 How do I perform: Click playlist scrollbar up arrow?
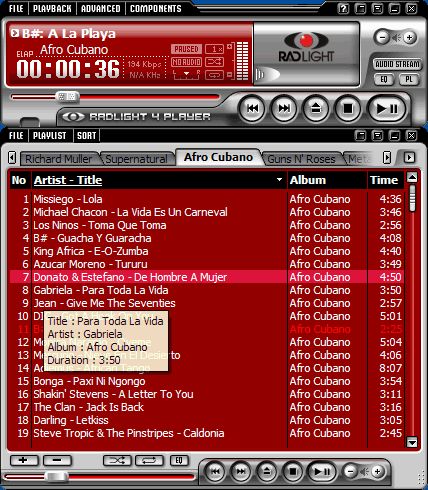412,177
